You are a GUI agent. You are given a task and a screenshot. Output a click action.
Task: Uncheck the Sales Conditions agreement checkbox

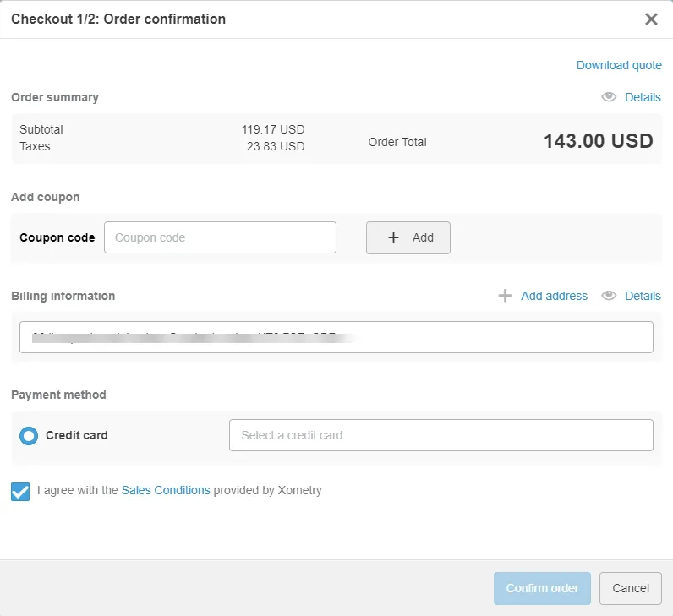(x=20, y=491)
